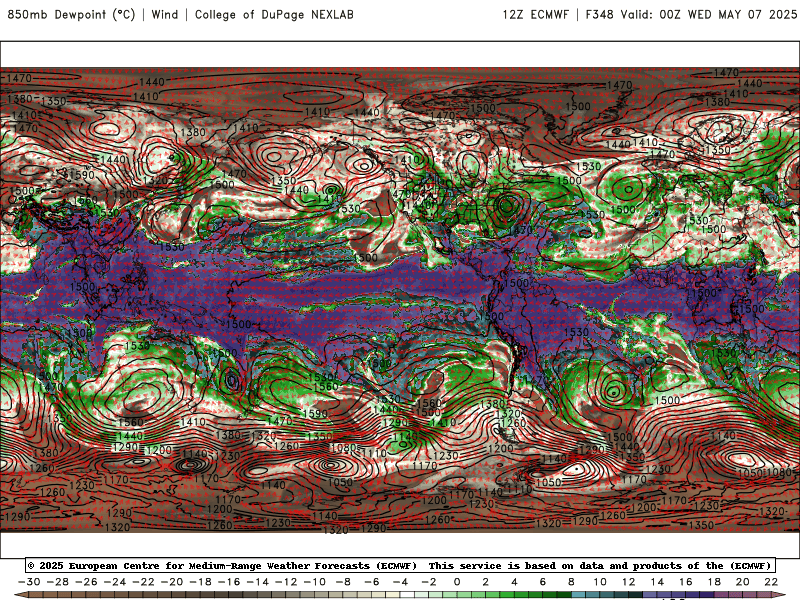Viewport: 800px width, 600px height.
Task: Click the 2 label on the color scale
Action: (485, 582)
